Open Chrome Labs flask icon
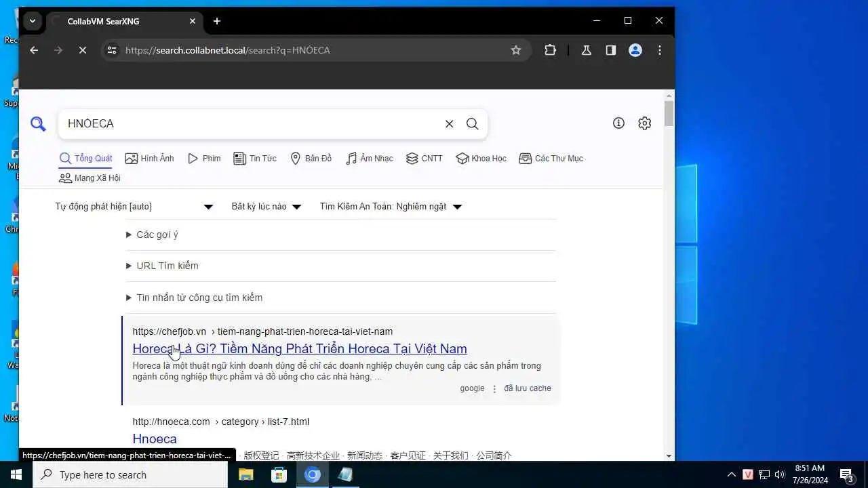 (587, 50)
